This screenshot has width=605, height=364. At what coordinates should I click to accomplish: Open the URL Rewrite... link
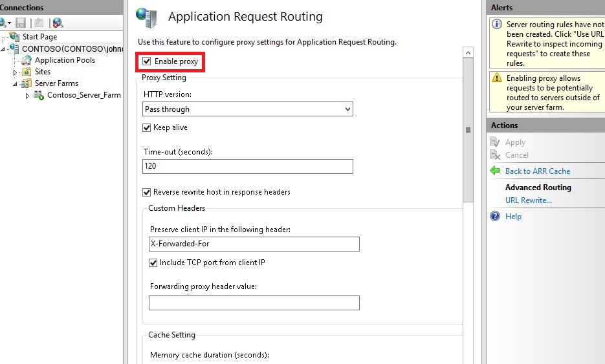pos(529,200)
